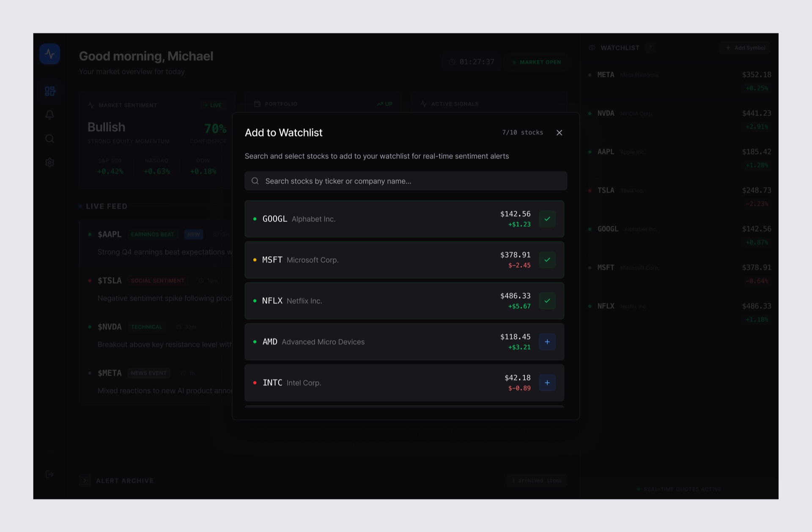This screenshot has width=812, height=532.
Task: Expand the archived items indicator
Action: click(x=537, y=480)
